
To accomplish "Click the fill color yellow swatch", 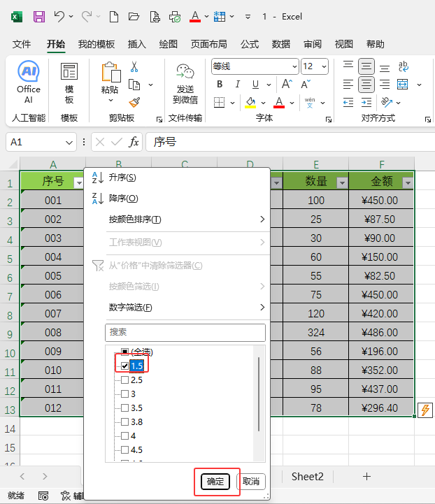I will 250,103.
